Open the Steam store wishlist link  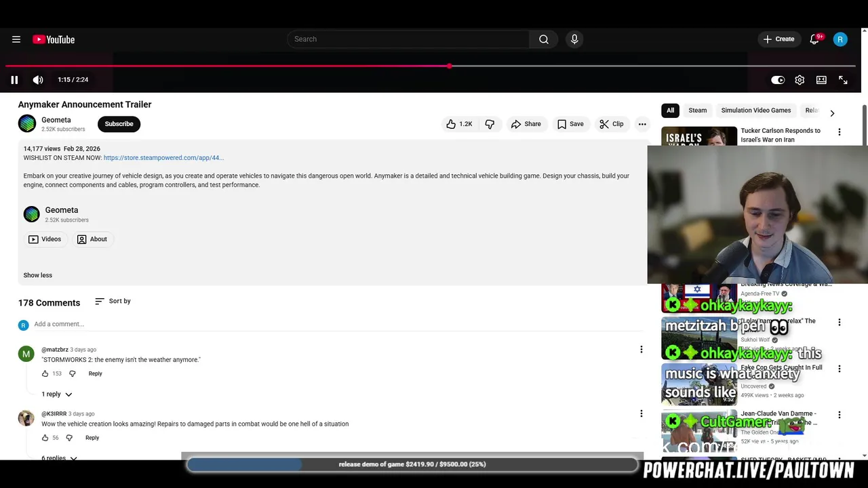tap(163, 158)
